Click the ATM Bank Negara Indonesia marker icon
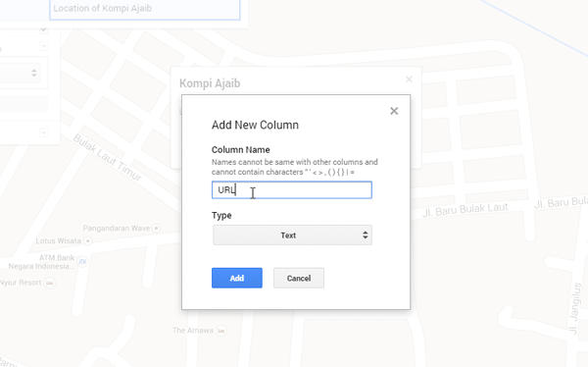Viewport: 588px width, 367px height. tap(82, 261)
